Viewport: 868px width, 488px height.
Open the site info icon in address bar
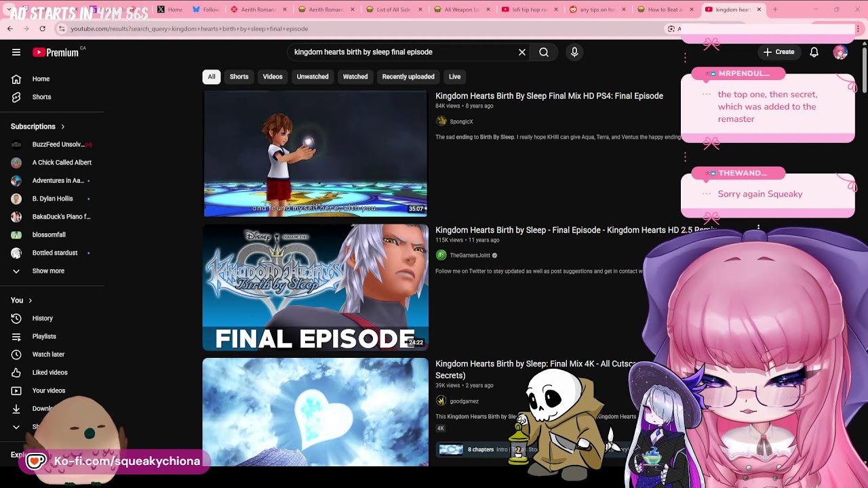(x=61, y=28)
